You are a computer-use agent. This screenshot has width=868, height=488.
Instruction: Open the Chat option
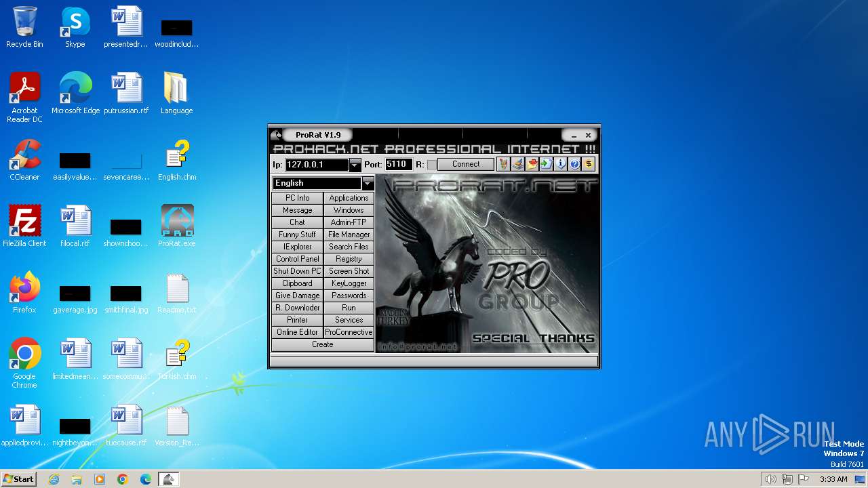pyautogui.click(x=297, y=222)
